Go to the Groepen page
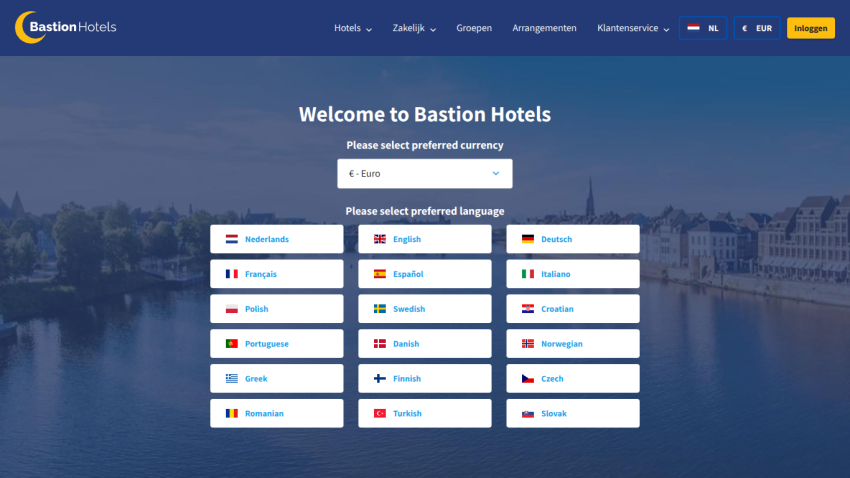The image size is (850, 478). pyautogui.click(x=474, y=28)
